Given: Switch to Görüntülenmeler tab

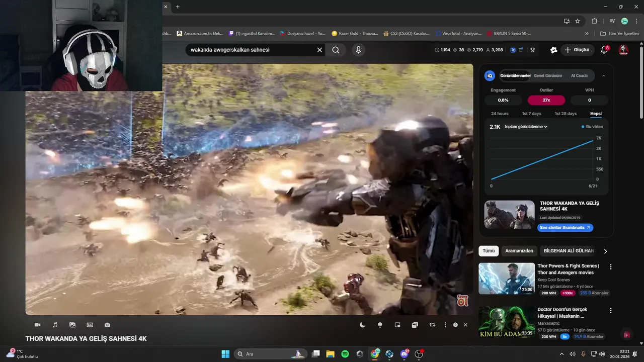Looking at the screenshot, I should 515,75.
